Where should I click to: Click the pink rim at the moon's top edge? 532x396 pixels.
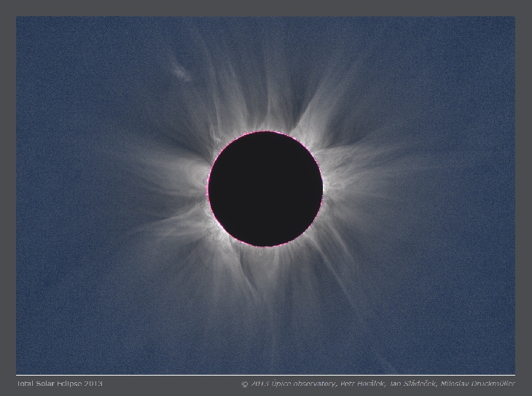(265, 132)
